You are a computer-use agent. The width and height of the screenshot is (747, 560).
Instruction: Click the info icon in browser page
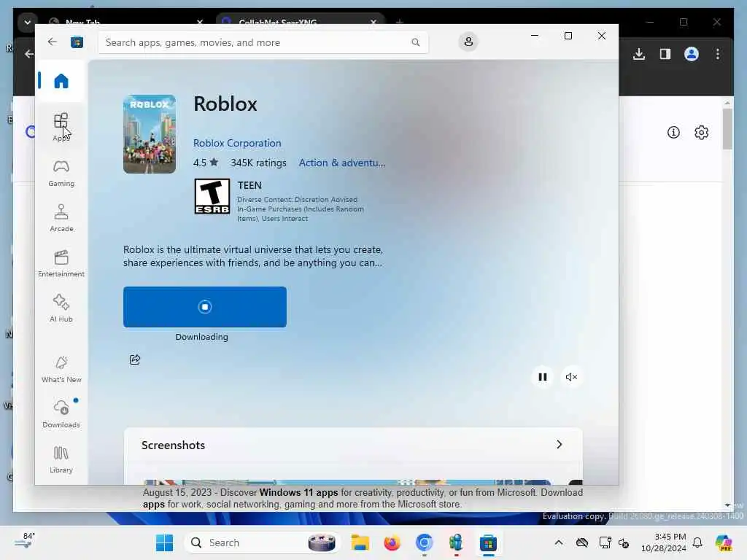point(673,133)
